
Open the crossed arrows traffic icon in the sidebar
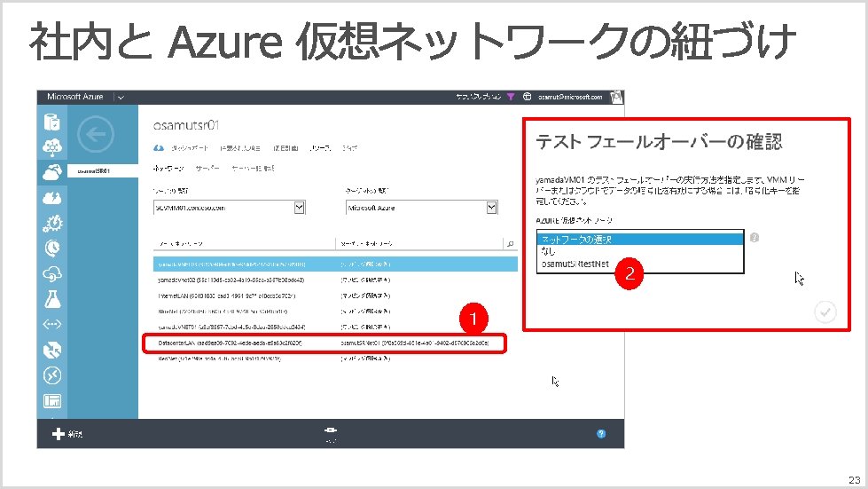(52, 350)
